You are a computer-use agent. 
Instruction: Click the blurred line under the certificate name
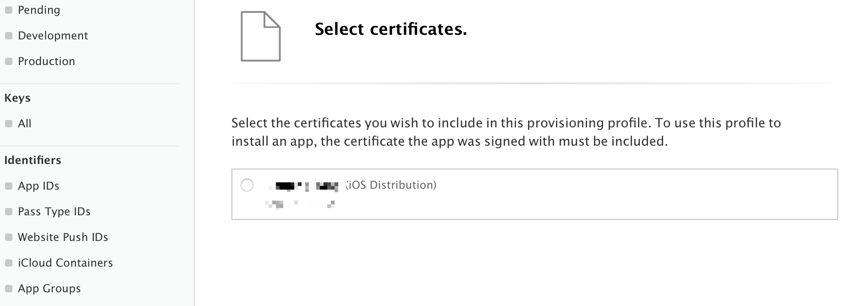tap(300, 204)
